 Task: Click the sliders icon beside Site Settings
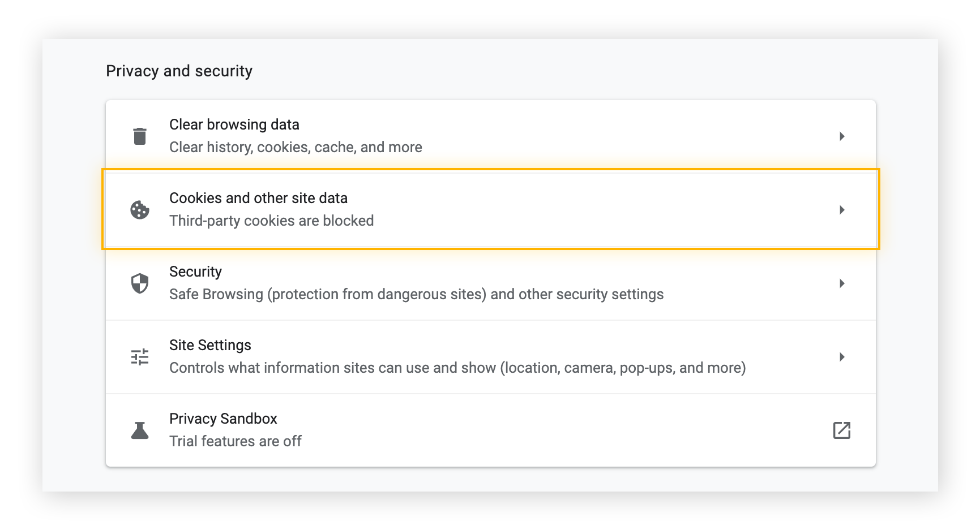click(140, 356)
